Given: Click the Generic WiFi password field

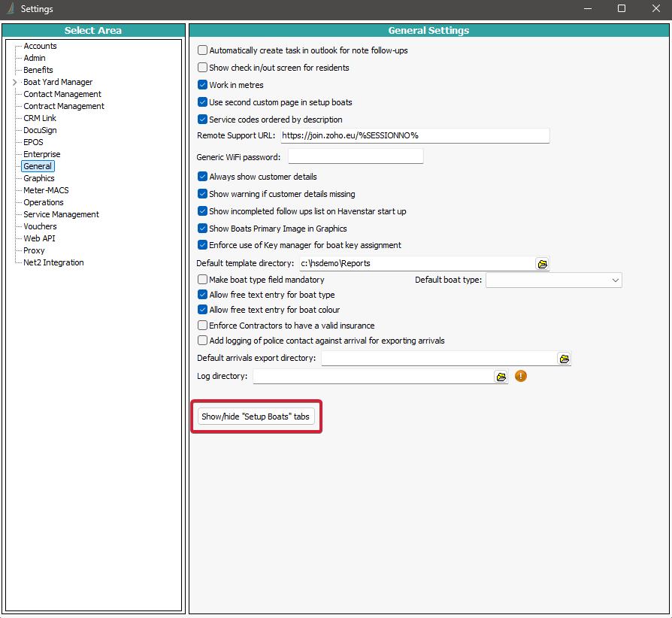Looking at the screenshot, I should [x=356, y=157].
